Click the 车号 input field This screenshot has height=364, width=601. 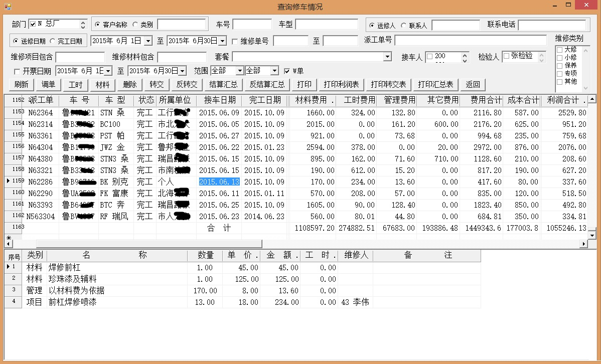point(252,25)
